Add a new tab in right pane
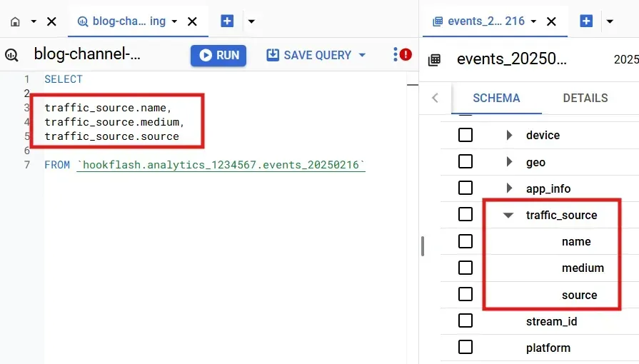This screenshot has width=639, height=364. click(586, 21)
